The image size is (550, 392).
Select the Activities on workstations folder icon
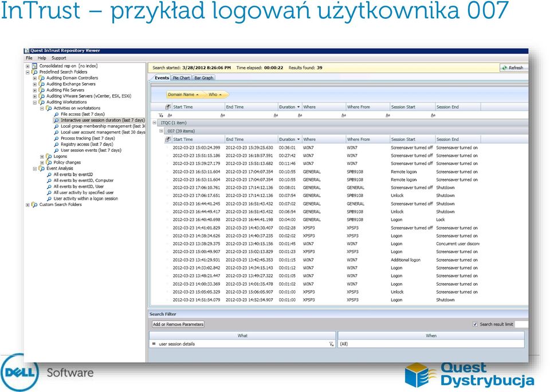49,108
